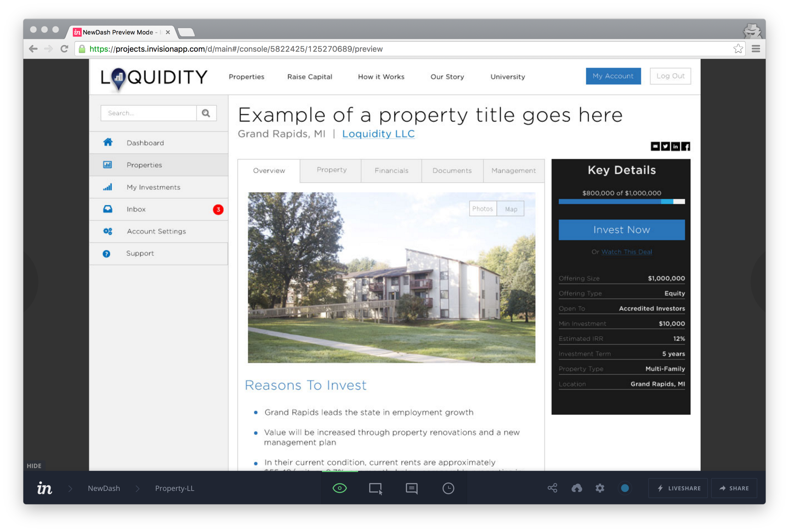Open the Management tab
The width and height of the screenshot is (789, 532).
pyautogui.click(x=514, y=171)
